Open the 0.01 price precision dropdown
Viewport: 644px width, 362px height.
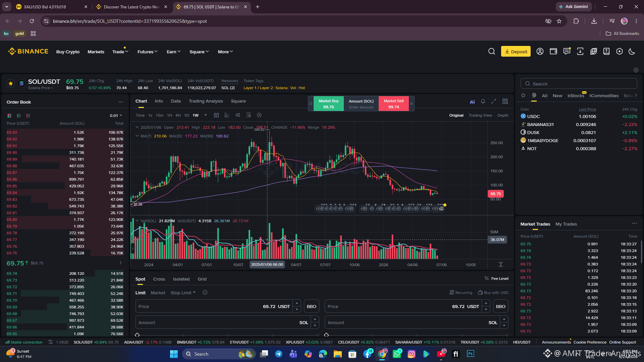click(116, 116)
